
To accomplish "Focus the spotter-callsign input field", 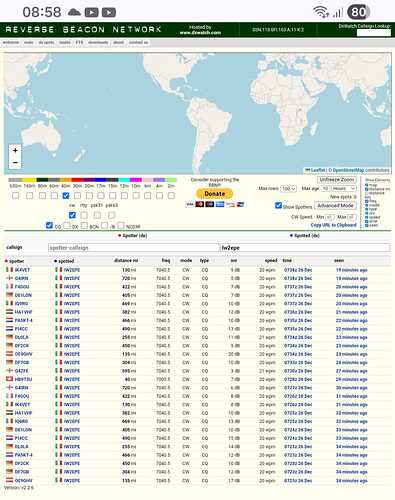I will pyautogui.click(x=134, y=248).
